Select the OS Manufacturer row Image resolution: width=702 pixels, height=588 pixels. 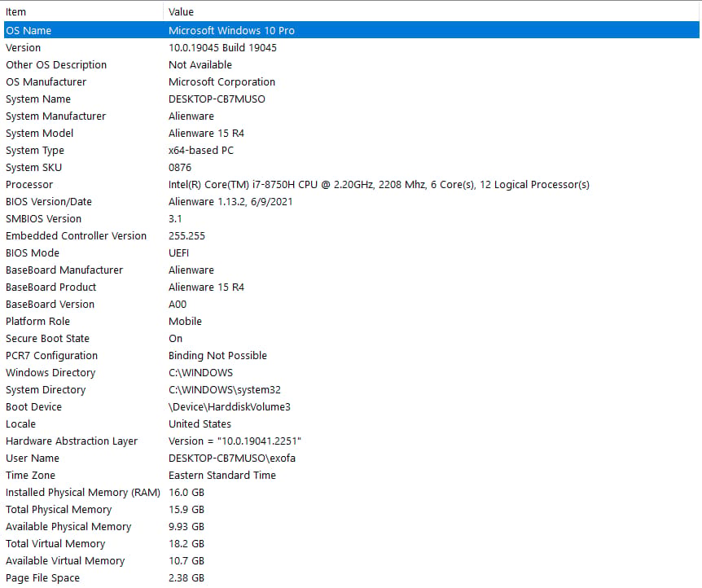coord(352,82)
